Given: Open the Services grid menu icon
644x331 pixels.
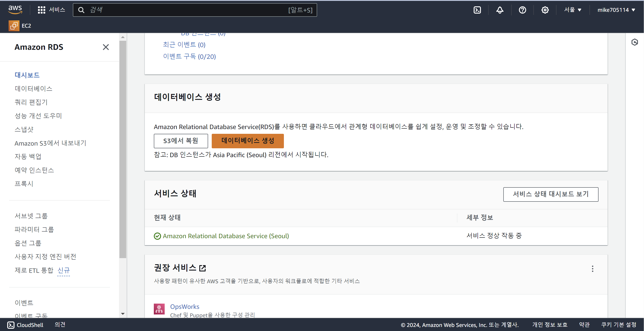Looking at the screenshot, I should click(x=41, y=10).
